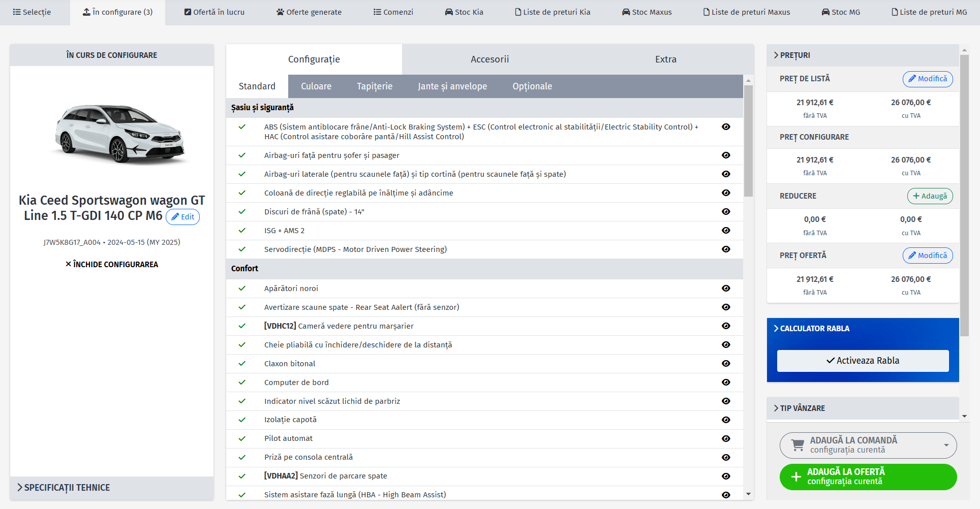Screen dimensions: 980x509
Task: Expand SPECIFICAȚII TEHNICE section
Action: click(x=112, y=488)
